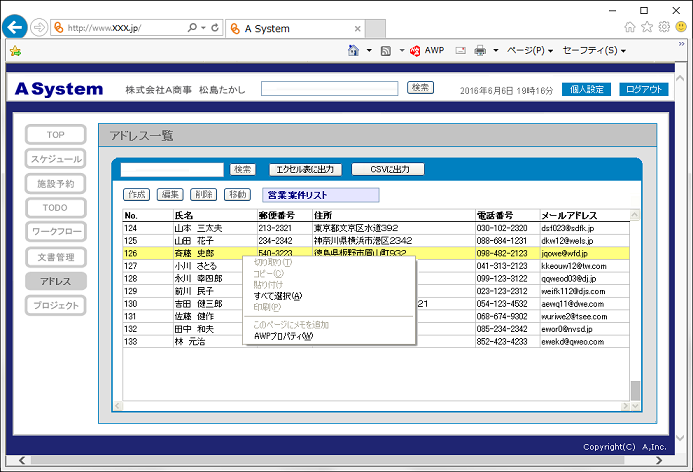Expand command bar overflow chevron
This screenshot has height=472, width=693.
pyautogui.click(x=682, y=44)
